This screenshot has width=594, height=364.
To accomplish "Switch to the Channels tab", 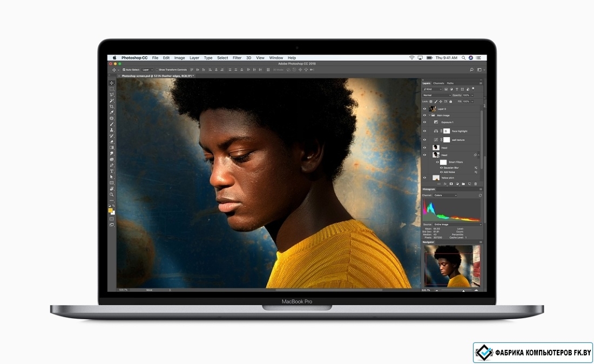I will (x=438, y=83).
